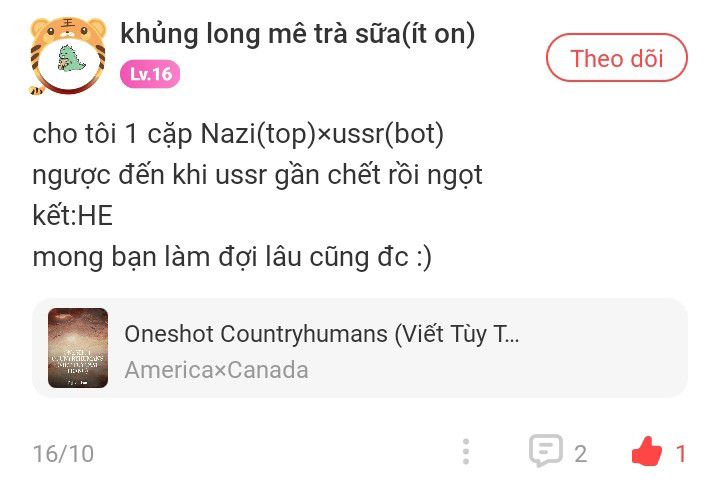The width and height of the screenshot is (720, 495).
Task: Select the line starting with ngược đến khi
Action: pos(258,175)
